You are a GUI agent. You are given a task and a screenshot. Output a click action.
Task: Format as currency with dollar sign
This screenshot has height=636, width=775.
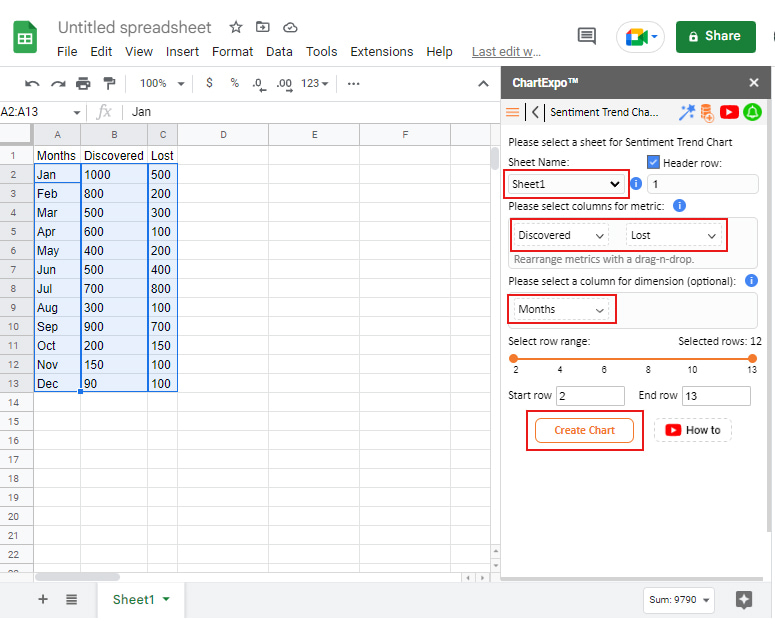click(210, 83)
